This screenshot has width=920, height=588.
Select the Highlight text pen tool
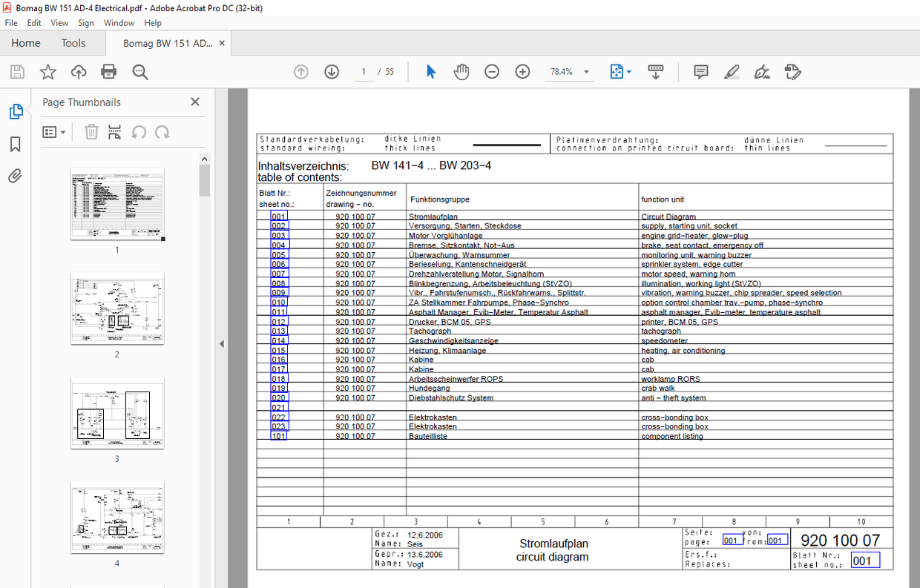click(732, 72)
